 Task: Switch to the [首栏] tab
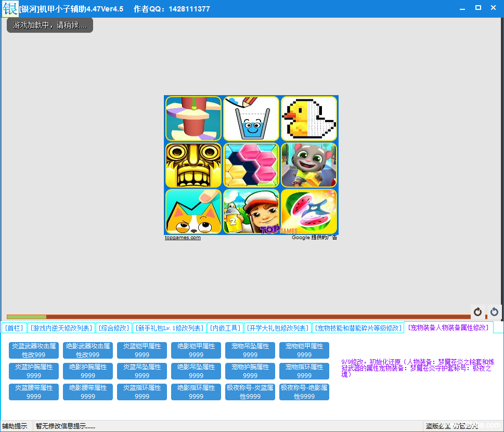tap(14, 328)
